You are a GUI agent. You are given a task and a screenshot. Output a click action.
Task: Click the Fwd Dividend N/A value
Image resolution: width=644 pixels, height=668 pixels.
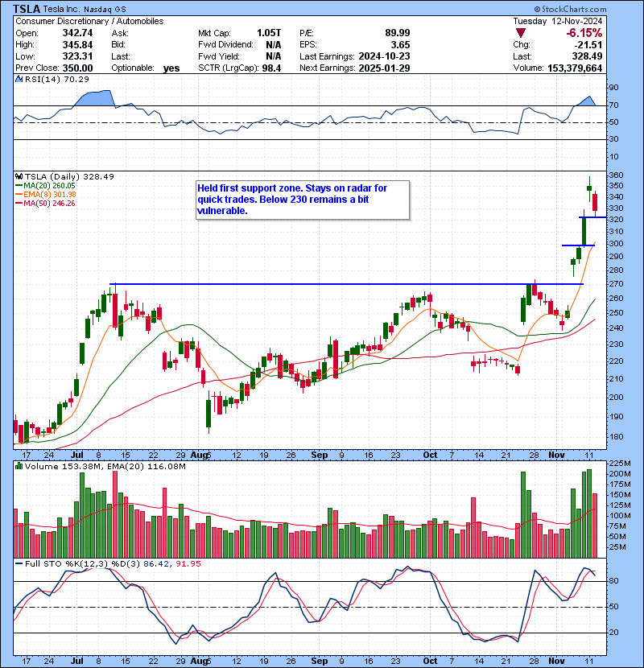[273, 45]
